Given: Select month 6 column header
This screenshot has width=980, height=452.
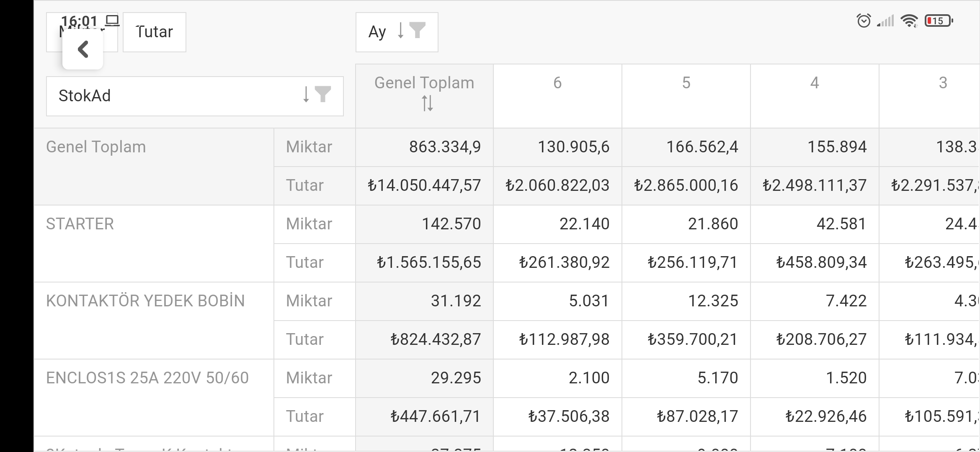Looking at the screenshot, I should [x=557, y=96].
